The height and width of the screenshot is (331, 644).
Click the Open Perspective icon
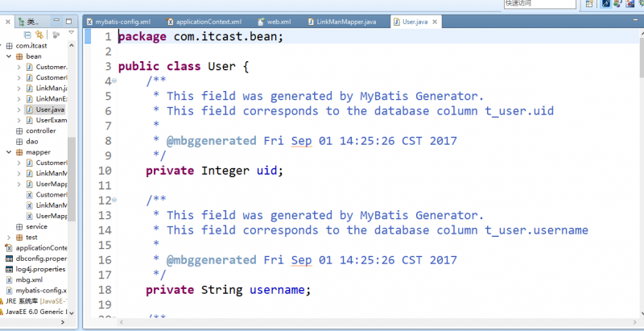(x=589, y=4)
